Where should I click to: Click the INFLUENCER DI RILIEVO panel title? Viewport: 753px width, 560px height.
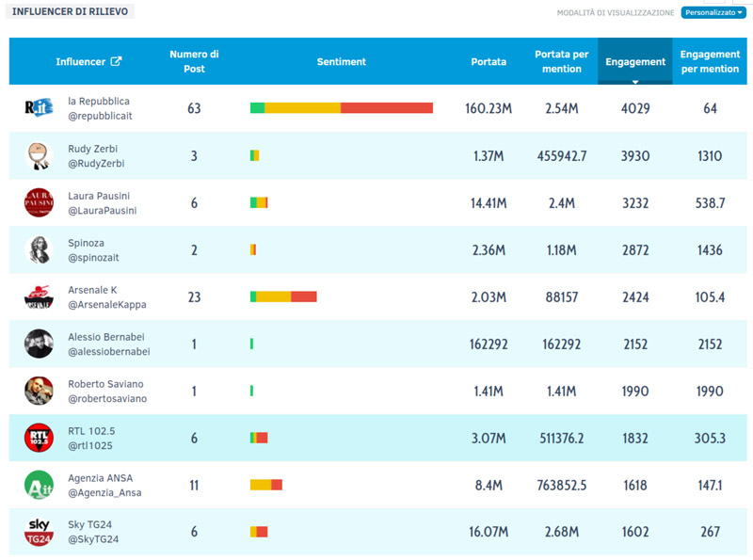tap(70, 11)
